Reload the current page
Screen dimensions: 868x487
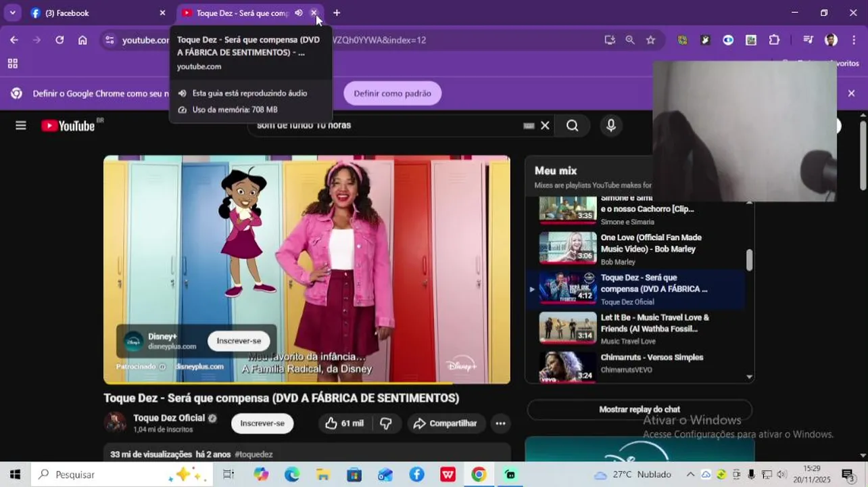59,40
